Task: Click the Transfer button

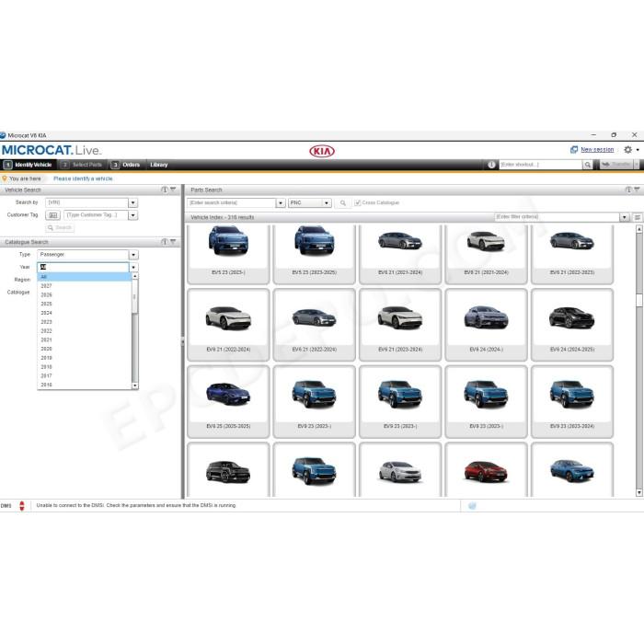Action: pyautogui.click(x=616, y=165)
